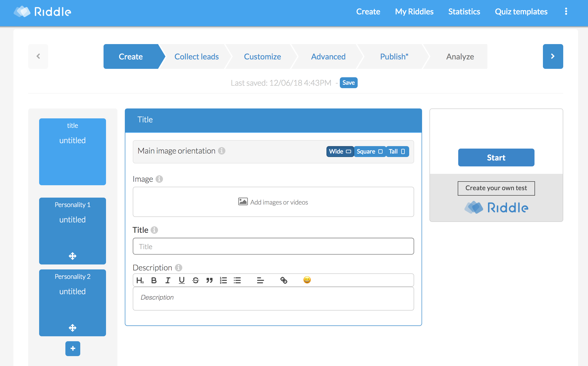Open My Riddles in top navigation
Viewport: 588px width, 366px height.
tap(414, 12)
